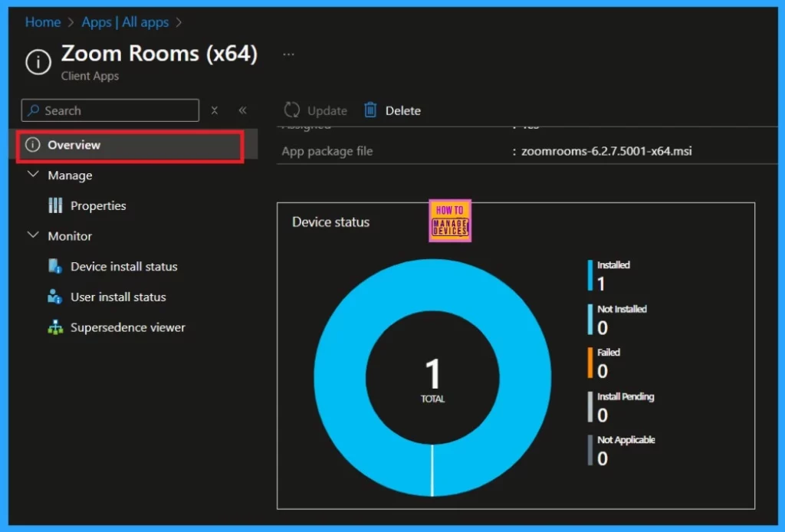Click the Manage section label
Image resolution: width=785 pixels, height=532 pixels.
coord(70,176)
